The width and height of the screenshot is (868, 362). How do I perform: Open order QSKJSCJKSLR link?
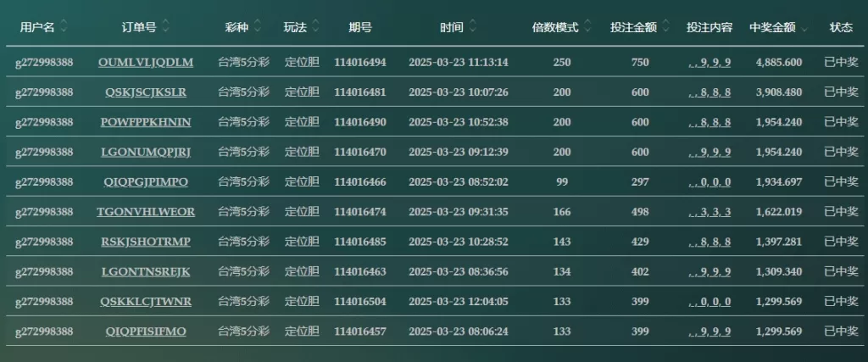click(x=146, y=92)
